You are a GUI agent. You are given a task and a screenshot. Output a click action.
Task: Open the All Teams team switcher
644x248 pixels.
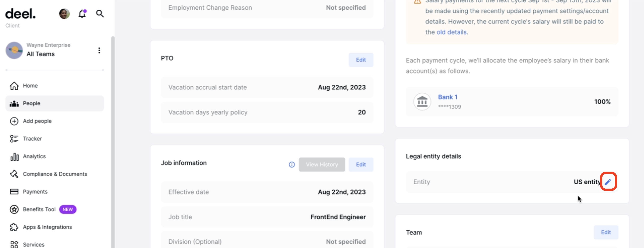41,54
